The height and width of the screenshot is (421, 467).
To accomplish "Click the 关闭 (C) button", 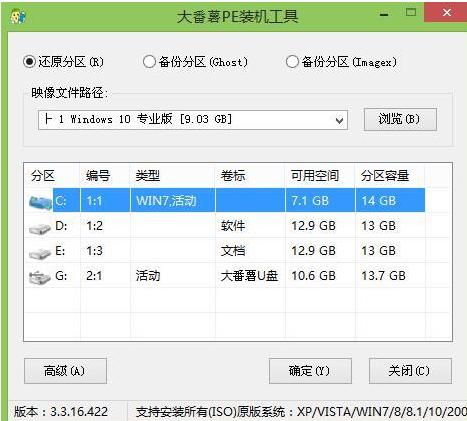I will pos(410,371).
